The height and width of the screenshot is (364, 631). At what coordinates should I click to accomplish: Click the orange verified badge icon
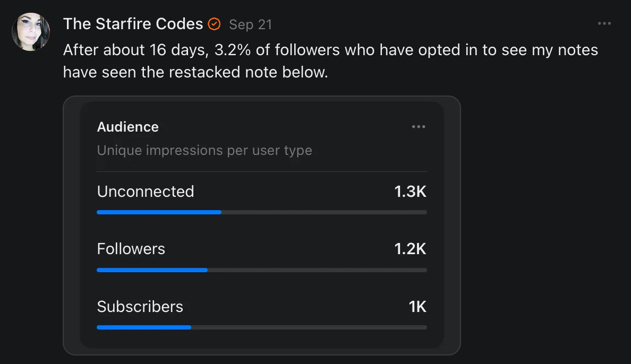point(214,24)
